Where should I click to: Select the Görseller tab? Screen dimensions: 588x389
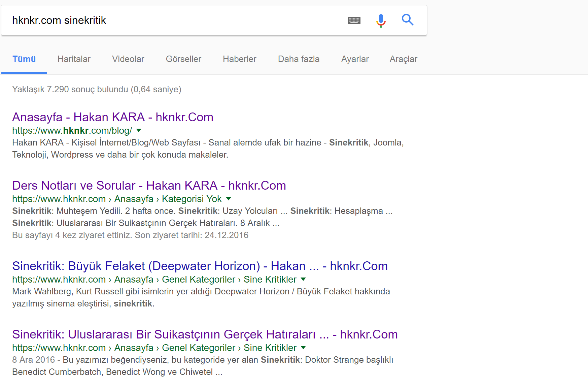click(x=183, y=59)
